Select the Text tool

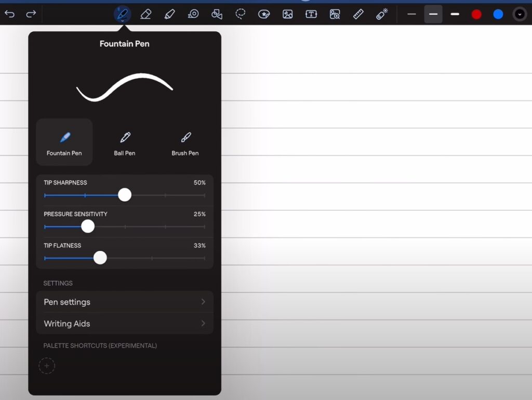pos(311,14)
